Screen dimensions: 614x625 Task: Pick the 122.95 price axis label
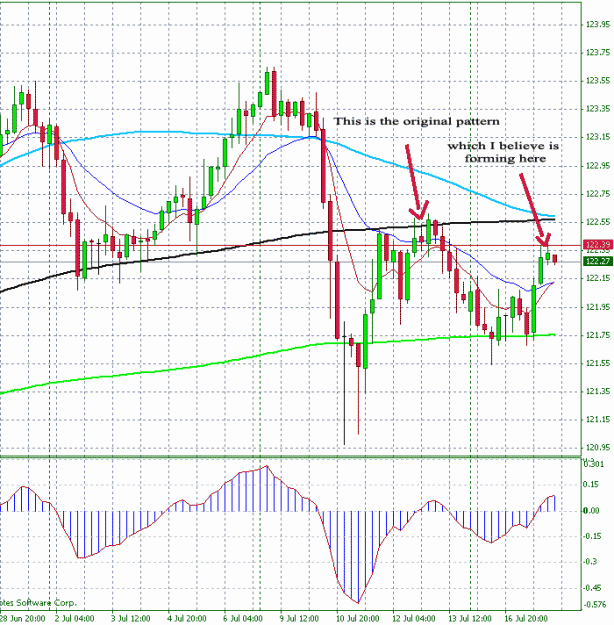click(598, 166)
